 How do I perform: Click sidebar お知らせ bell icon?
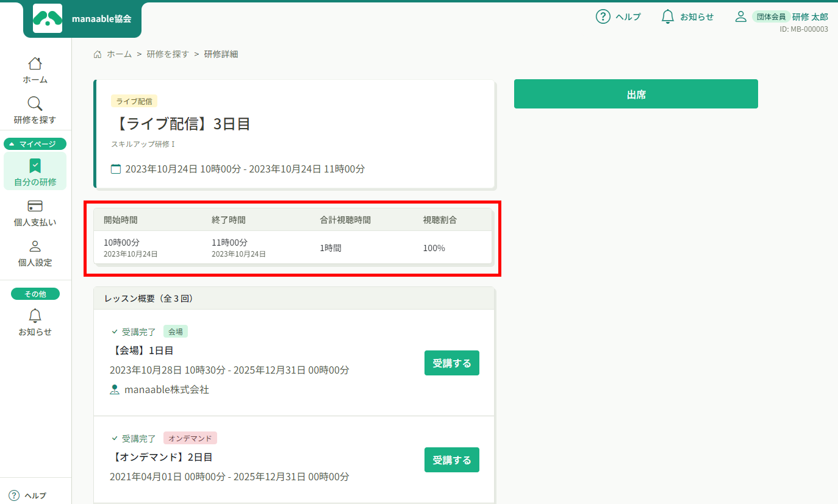tap(35, 316)
